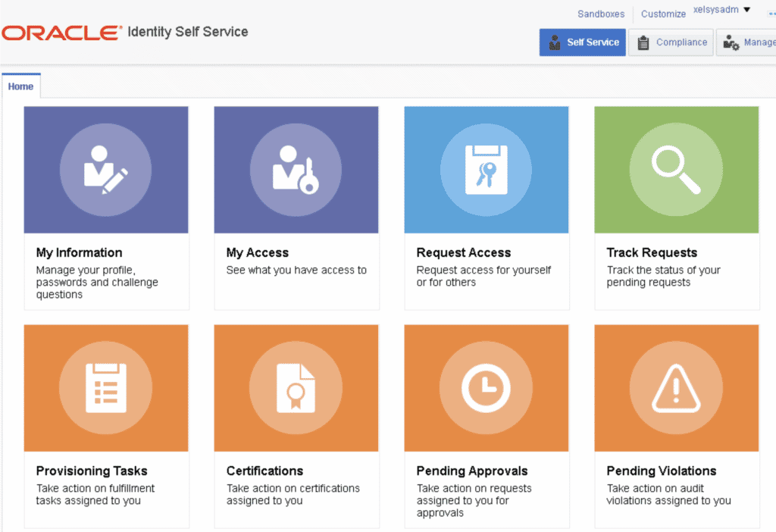Select the Pending Violations warning triangle icon
Image resolution: width=776 pixels, height=532 pixels.
pyautogui.click(x=676, y=387)
